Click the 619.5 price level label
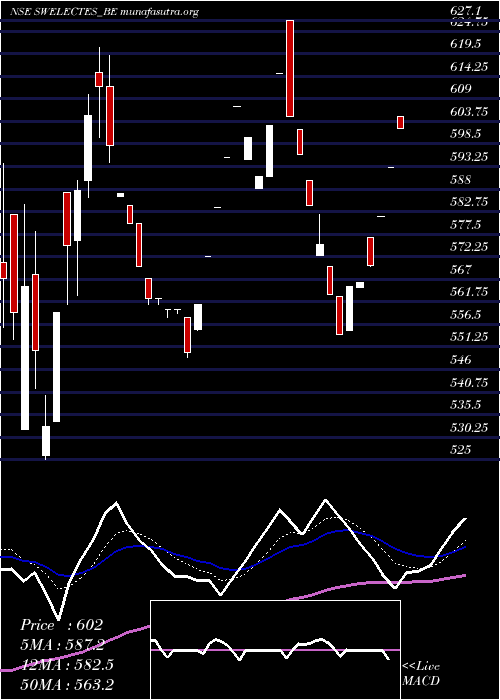Screen dimensions: 500x700 [x=466, y=44]
